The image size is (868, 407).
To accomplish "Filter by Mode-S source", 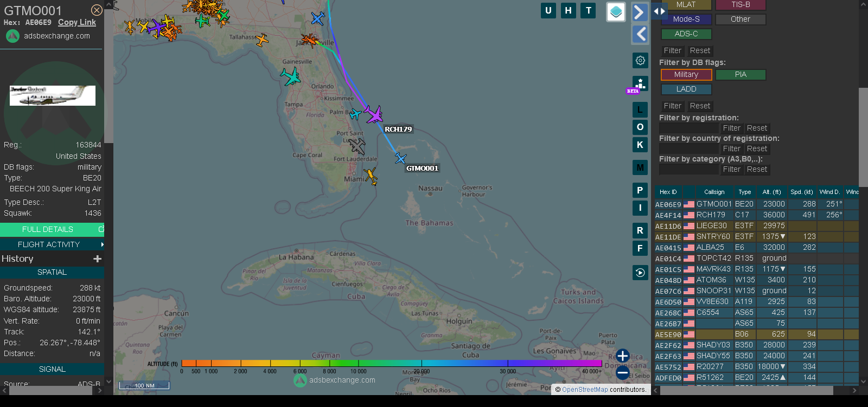I will tap(686, 19).
